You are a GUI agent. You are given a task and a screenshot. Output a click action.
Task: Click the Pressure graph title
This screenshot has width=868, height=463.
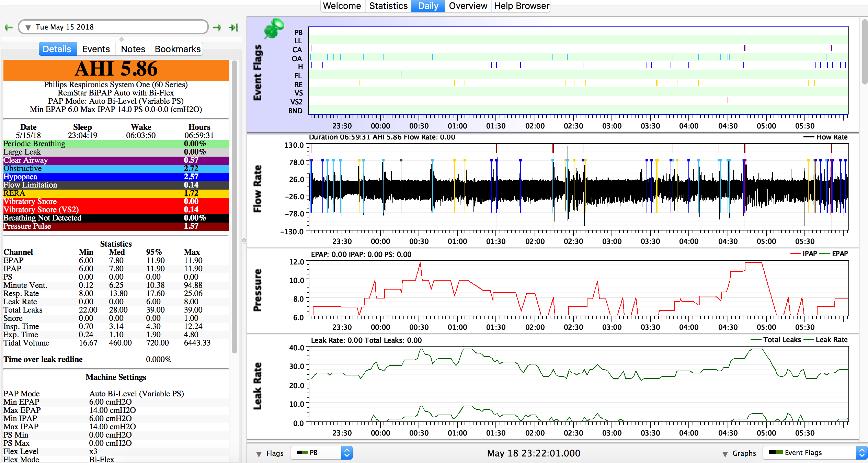(x=257, y=290)
